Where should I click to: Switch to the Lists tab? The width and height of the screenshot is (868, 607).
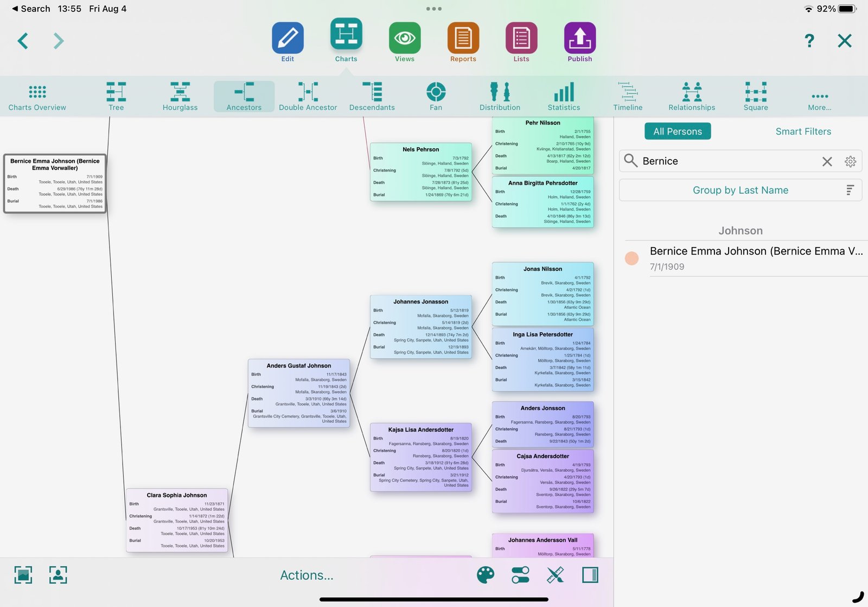521,42
